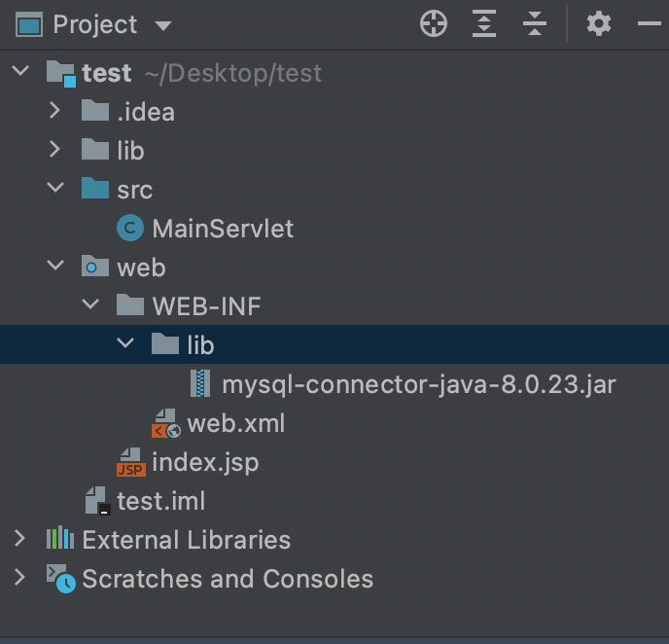Click the Project view window icon
This screenshot has height=644, width=669.
pos(29,24)
